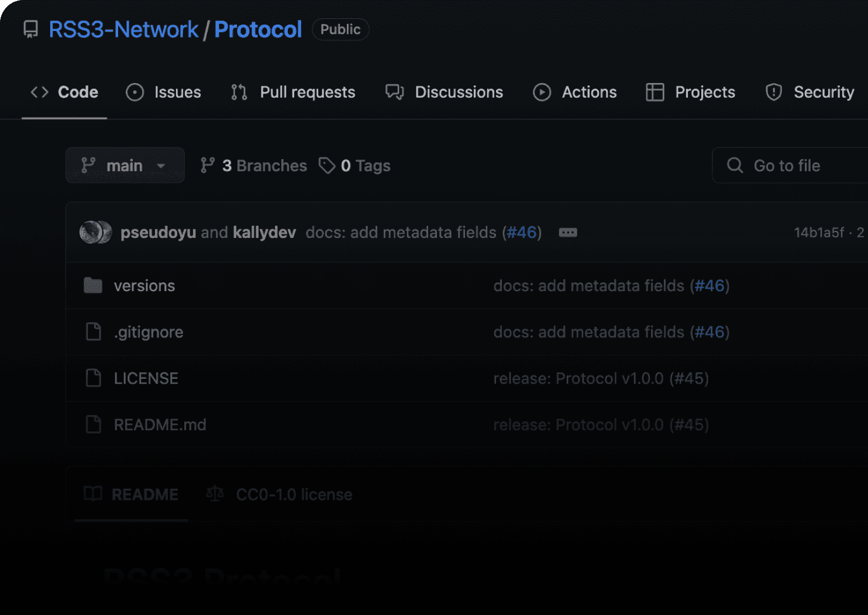868x615 pixels.
Task: Select the README tab
Action: (131, 495)
